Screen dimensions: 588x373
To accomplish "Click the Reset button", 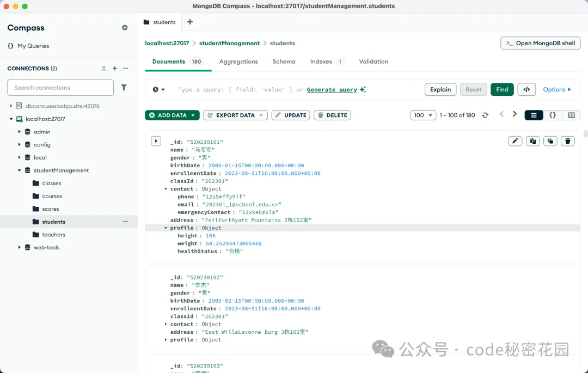I will (473, 89).
